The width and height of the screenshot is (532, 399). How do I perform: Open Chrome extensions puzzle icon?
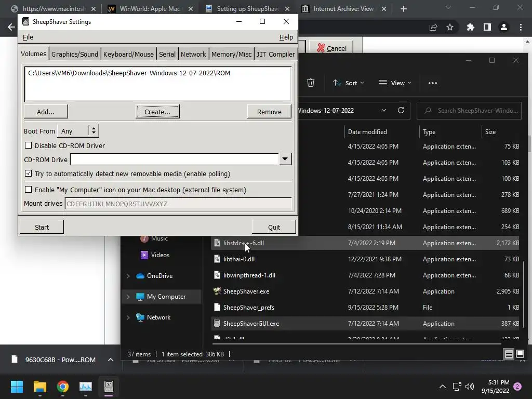point(471,27)
